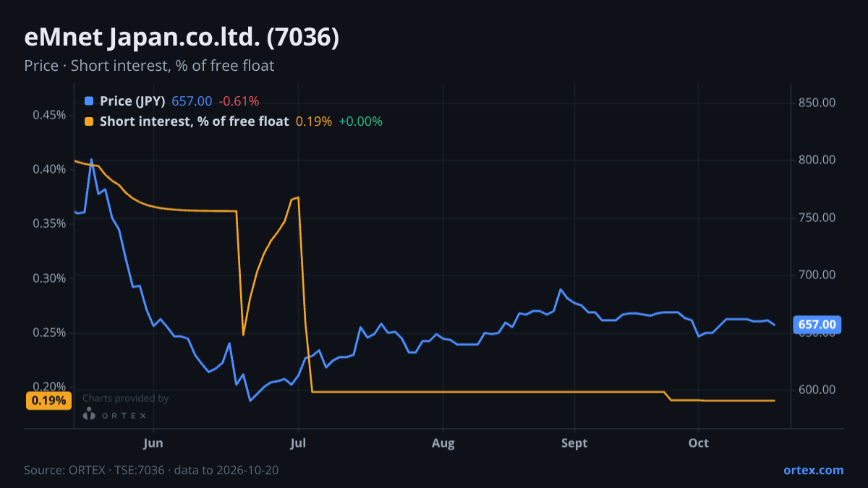Click the 0.25% left axis label
The width and height of the screenshot is (868, 488).
tap(49, 333)
